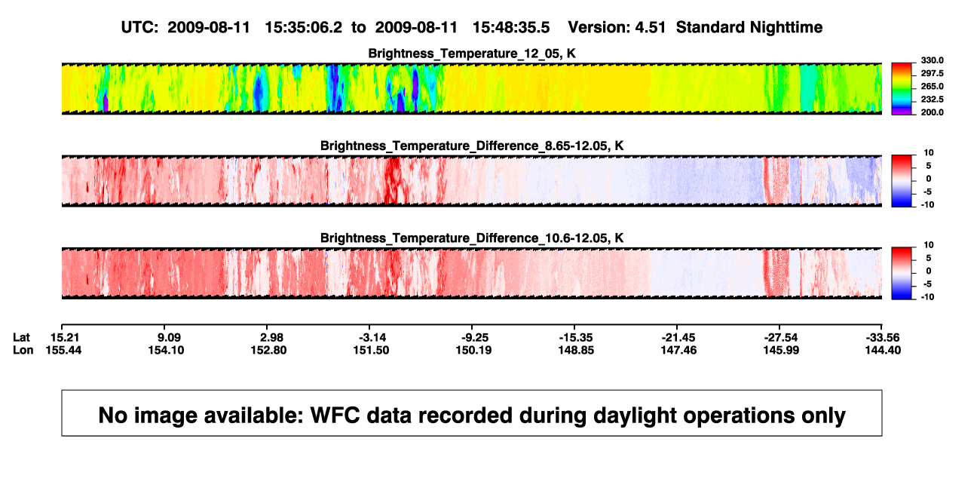Click longitude value '155.44'
This screenshot has height=503, width=980.
coord(64,350)
